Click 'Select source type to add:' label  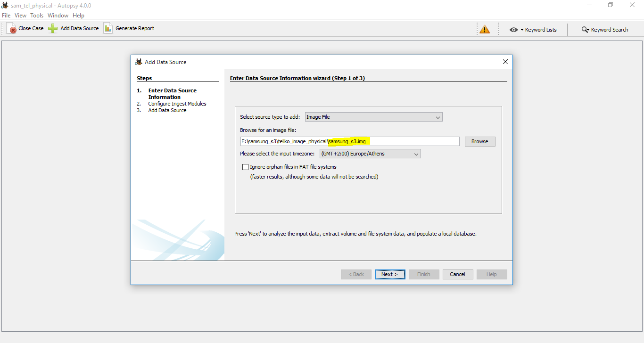(270, 117)
